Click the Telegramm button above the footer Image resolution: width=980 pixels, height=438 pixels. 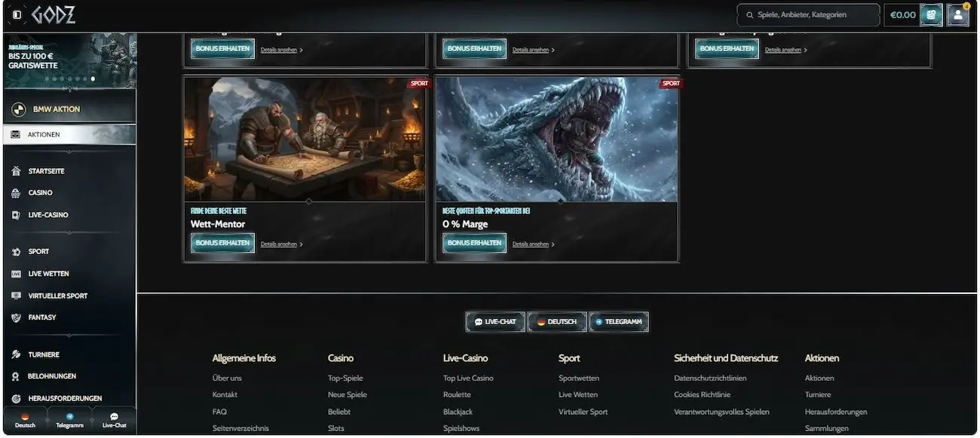(618, 322)
